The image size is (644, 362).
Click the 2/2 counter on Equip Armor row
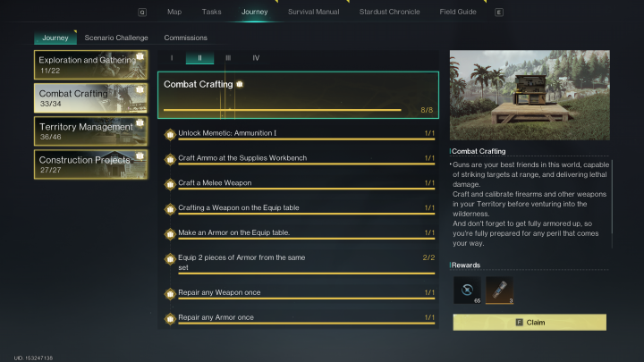pyautogui.click(x=428, y=257)
